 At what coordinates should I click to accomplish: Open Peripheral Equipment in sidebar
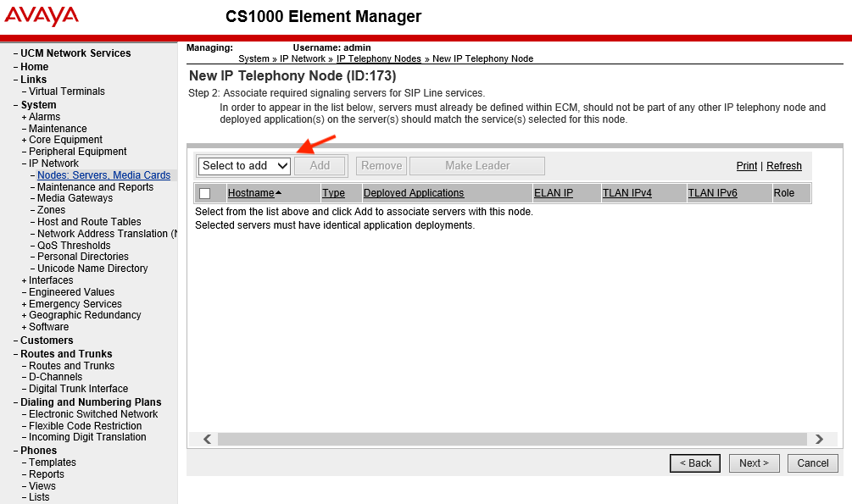tap(78, 152)
